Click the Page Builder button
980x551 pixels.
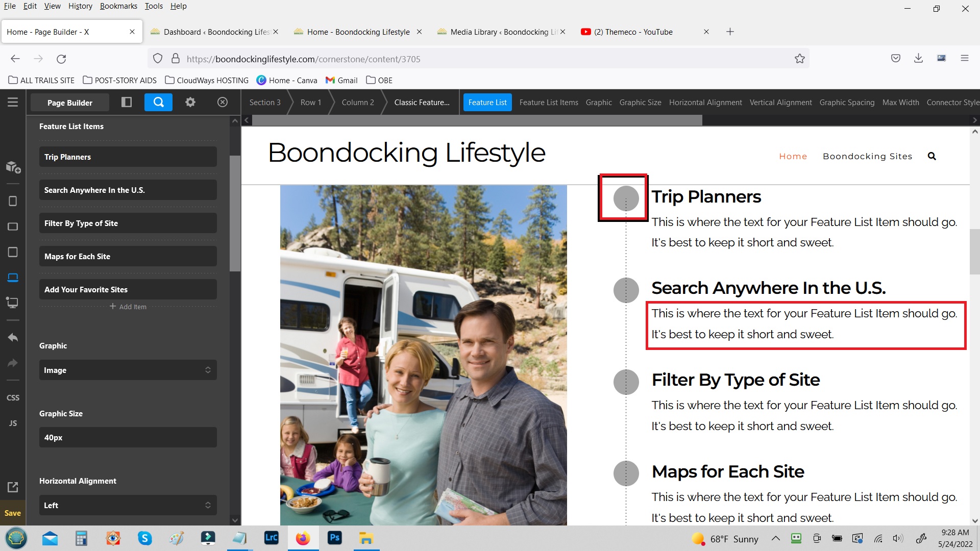tap(70, 102)
